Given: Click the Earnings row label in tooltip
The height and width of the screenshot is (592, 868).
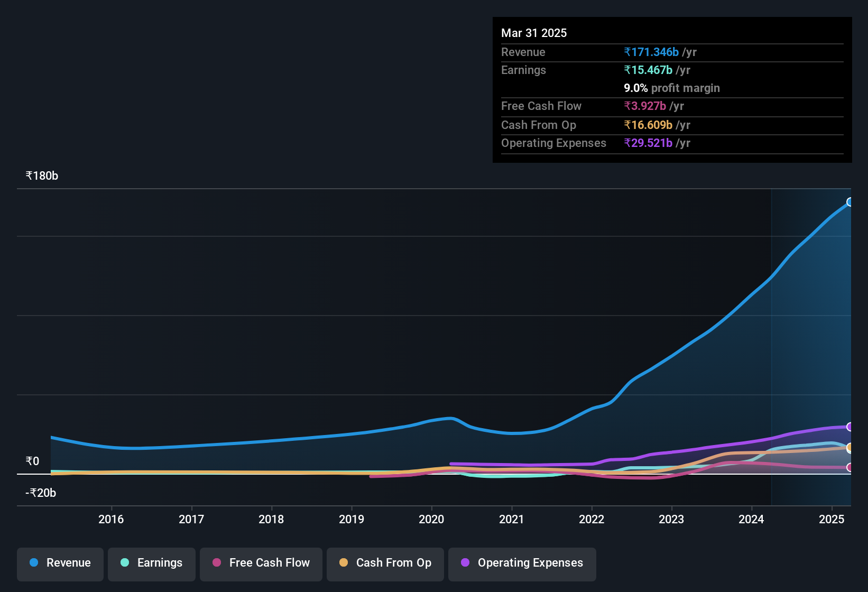Looking at the screenshot, I should point(523,70).
